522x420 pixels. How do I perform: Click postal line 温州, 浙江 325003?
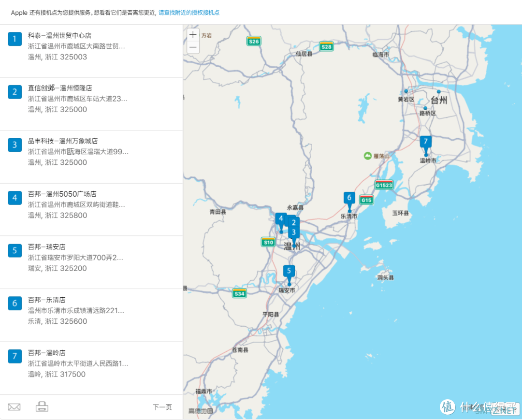coord(57,57)
